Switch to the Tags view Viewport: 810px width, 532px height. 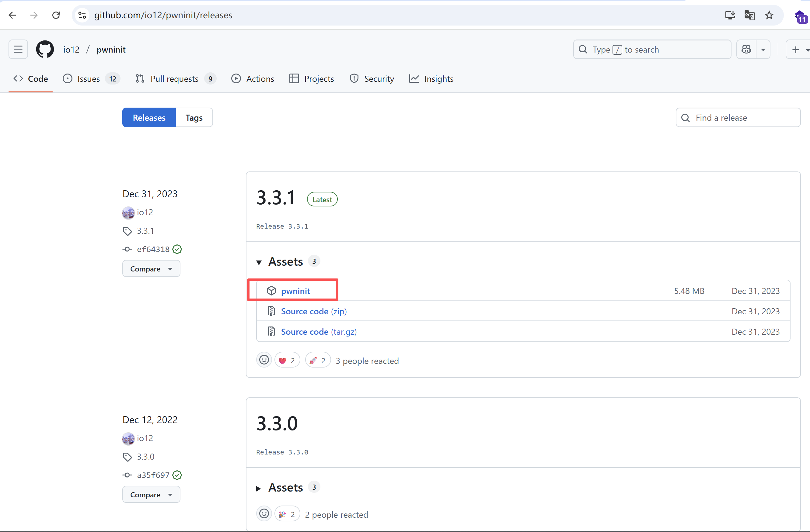[194, 118]
